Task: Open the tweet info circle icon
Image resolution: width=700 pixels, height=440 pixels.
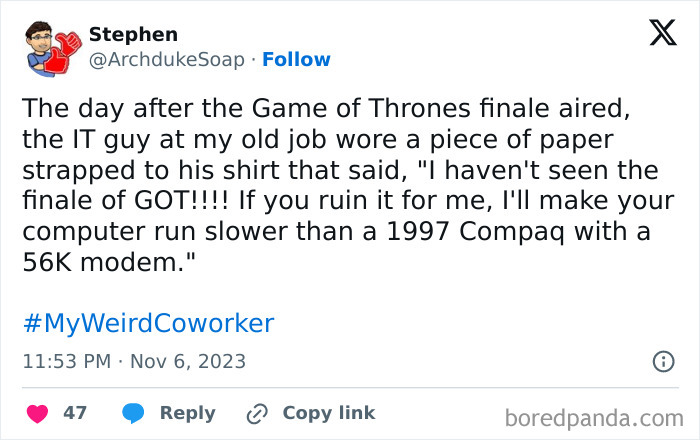Action: coord(662,361)
